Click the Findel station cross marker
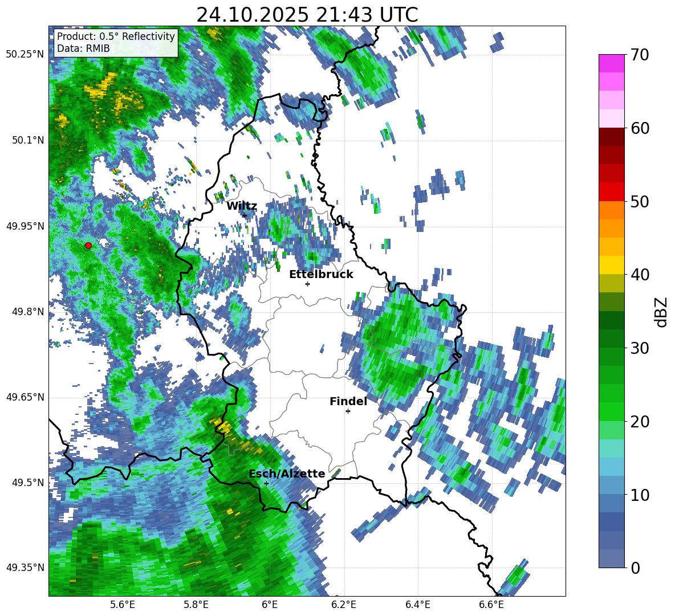Screen dimensions: 675x616 348,411
